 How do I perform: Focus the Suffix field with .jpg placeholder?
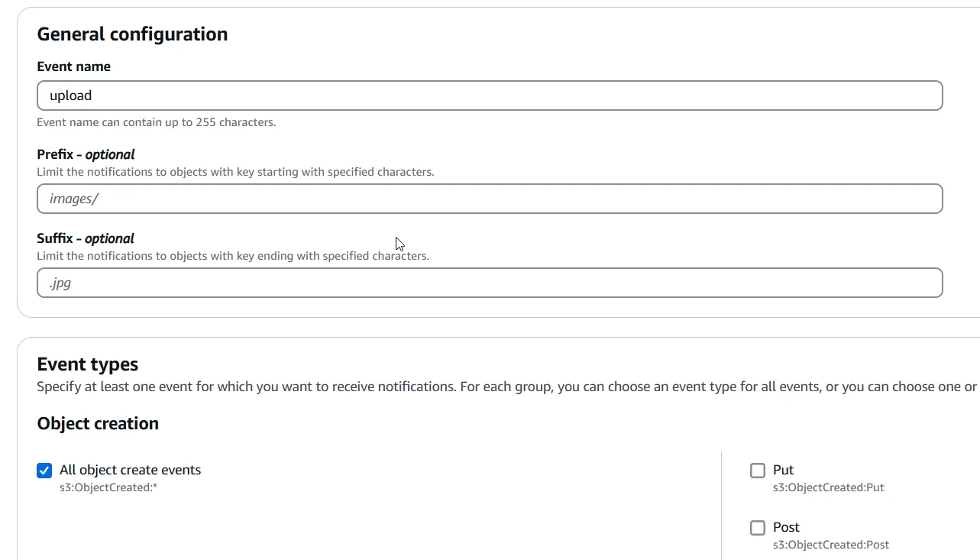coord(489,283)
